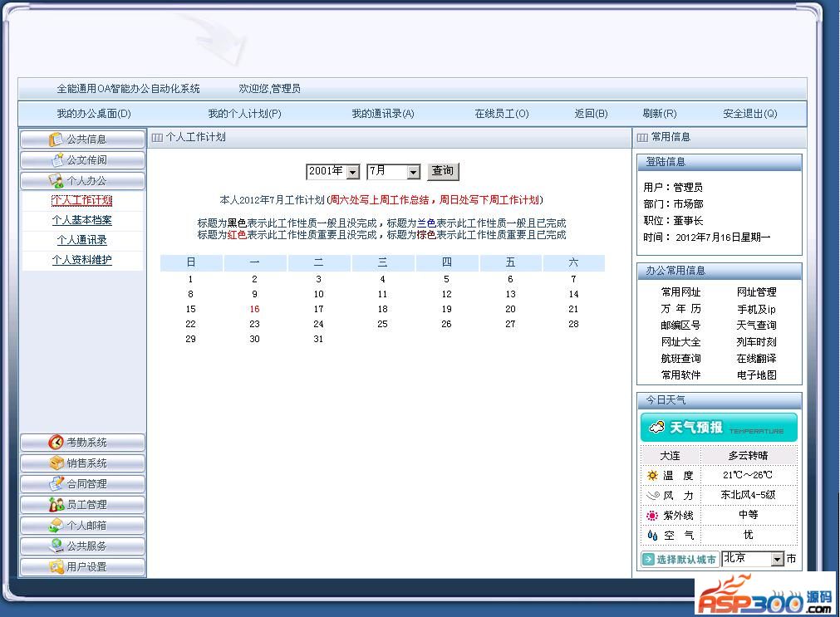Click the 公共服务 icon

pyautogui.click(x=56, y=546)
